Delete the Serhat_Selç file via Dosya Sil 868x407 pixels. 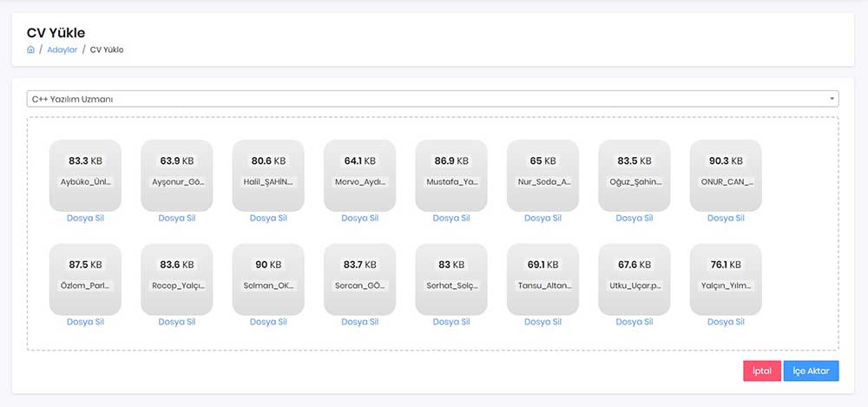point(451,322)
